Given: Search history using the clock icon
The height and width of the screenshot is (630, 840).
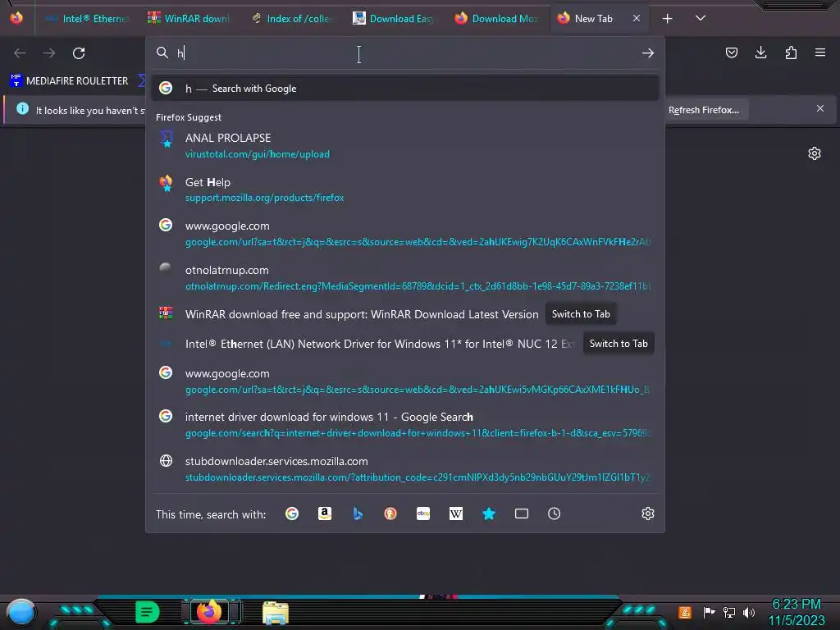Looking at the screenshot, I should (x=554, y=514).
